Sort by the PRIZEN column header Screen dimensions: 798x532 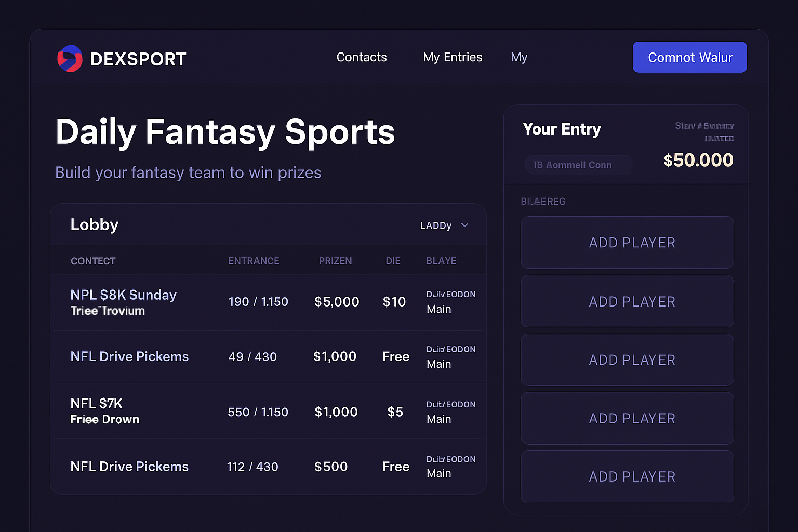point(335,261)
